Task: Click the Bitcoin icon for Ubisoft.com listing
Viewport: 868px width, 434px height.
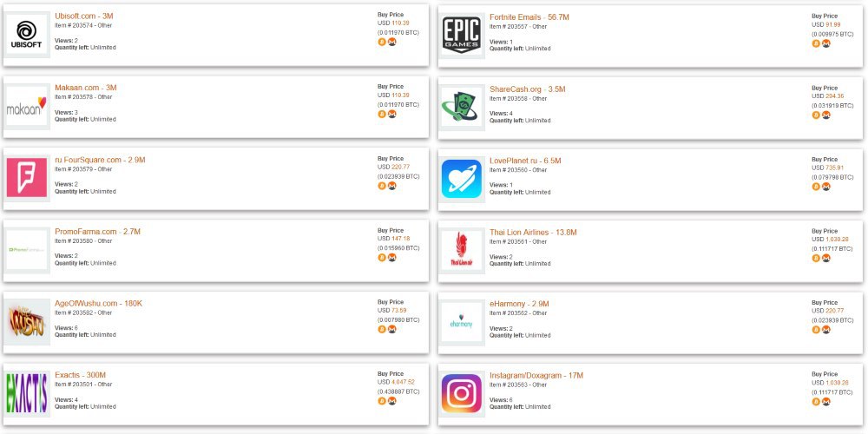Action: coord(381,42)
